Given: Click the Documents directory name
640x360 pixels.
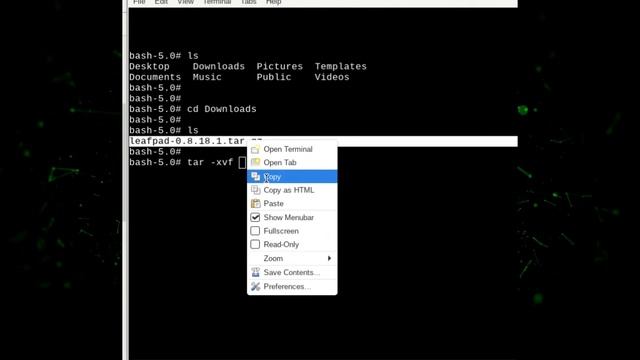Looking at the screenshot, I should pos(155,77).
